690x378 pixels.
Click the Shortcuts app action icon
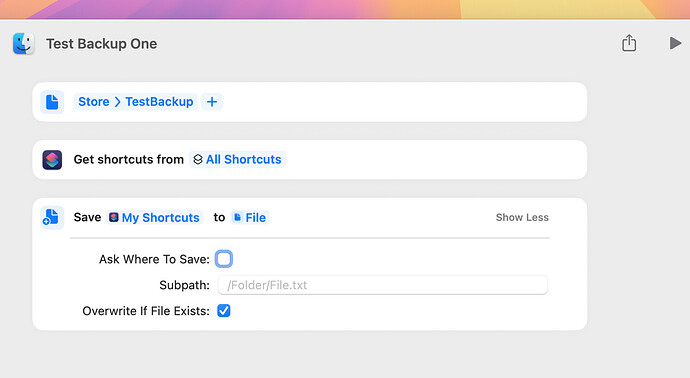[52, 160]
